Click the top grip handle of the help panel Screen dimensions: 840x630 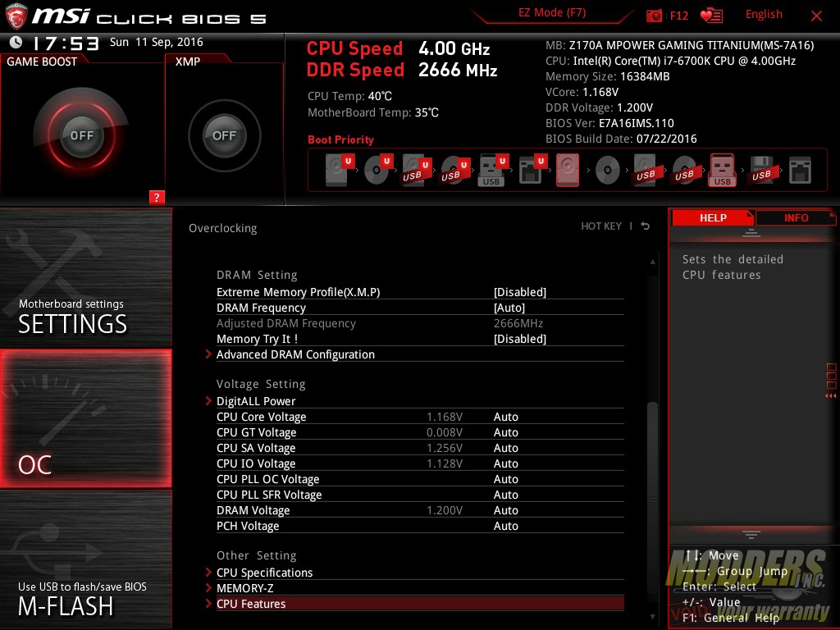click(751, 232)
